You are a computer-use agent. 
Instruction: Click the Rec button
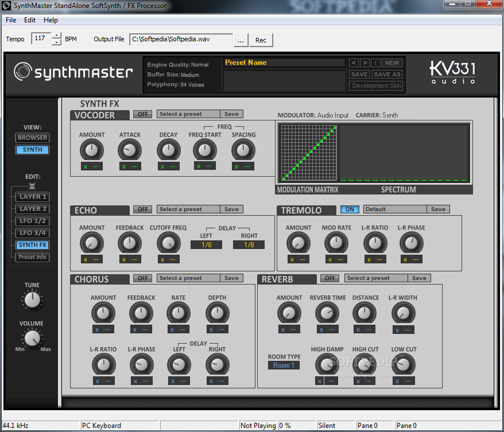pos(261,40)
